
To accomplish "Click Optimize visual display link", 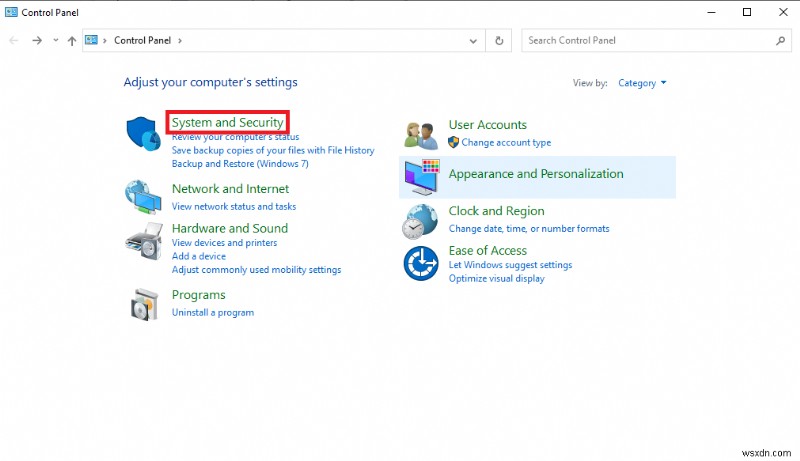I will coord(496,278).
